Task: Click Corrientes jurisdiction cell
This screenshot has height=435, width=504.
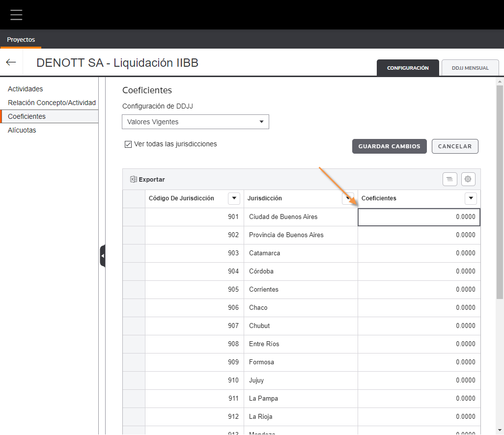Action: [301, 290]
